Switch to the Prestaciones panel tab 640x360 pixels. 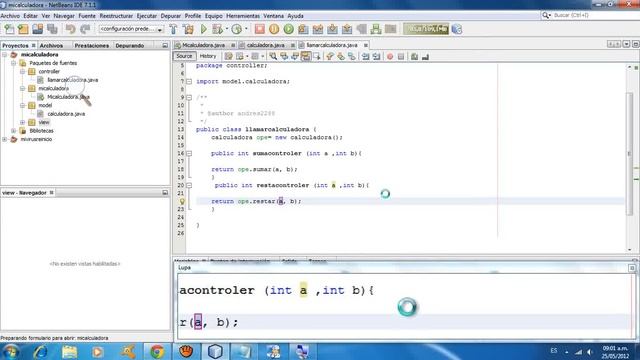91,46
